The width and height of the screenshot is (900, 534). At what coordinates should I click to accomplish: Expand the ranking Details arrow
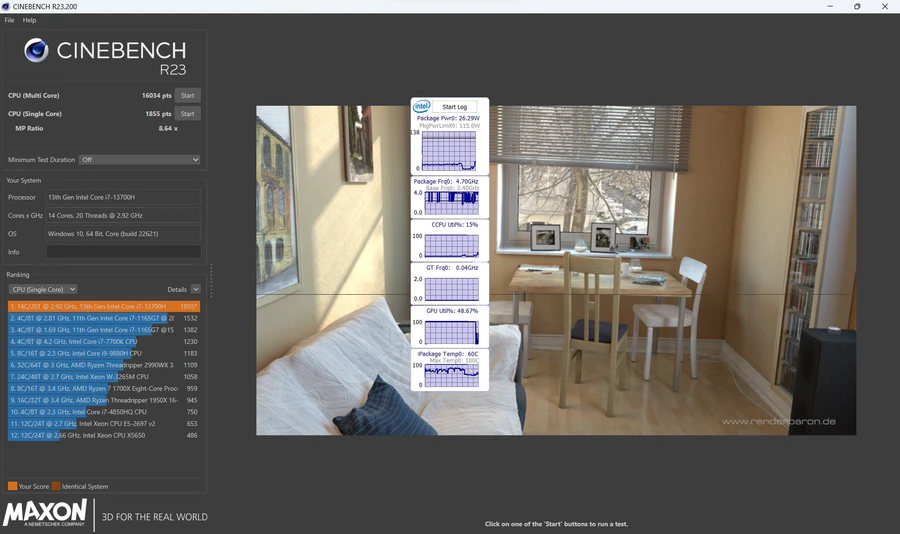196,289
